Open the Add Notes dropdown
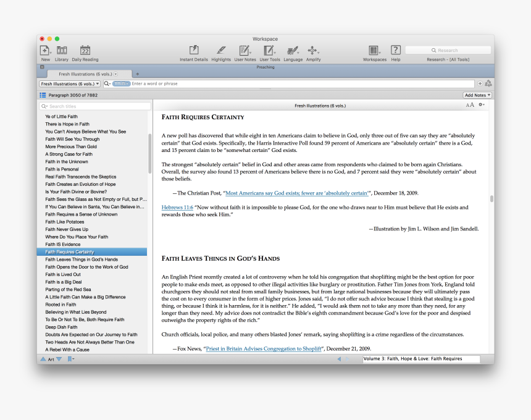Screen dimensions: 531x420 [x=477, y=95]
